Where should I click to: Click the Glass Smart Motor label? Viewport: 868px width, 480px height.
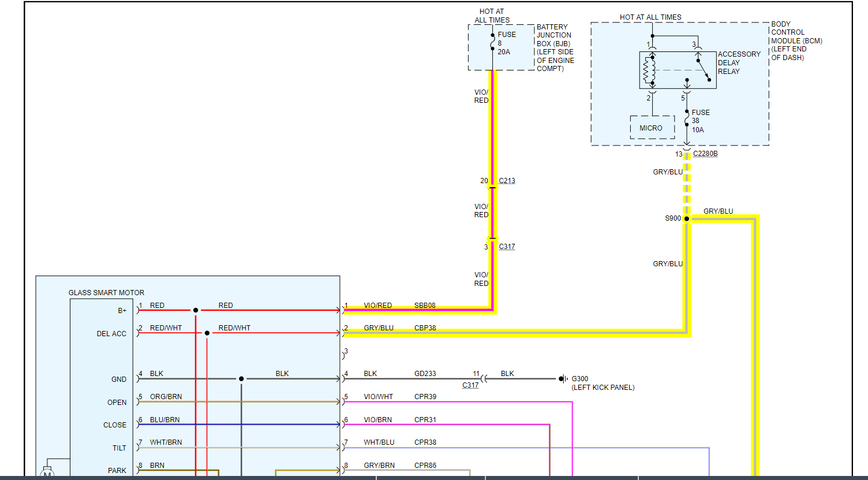(106, 293)
